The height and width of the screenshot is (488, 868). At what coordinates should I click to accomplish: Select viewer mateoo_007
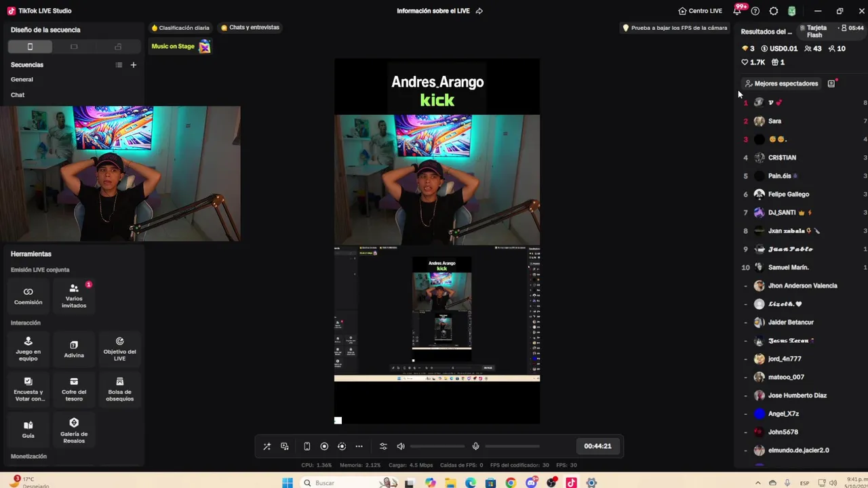coord(786,378)
